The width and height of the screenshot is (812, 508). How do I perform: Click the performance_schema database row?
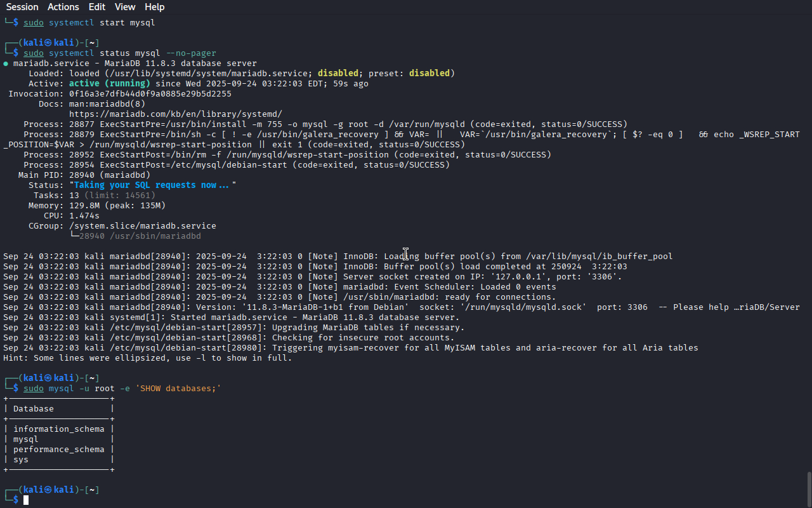pyautogui.click(x=58, y=450)
